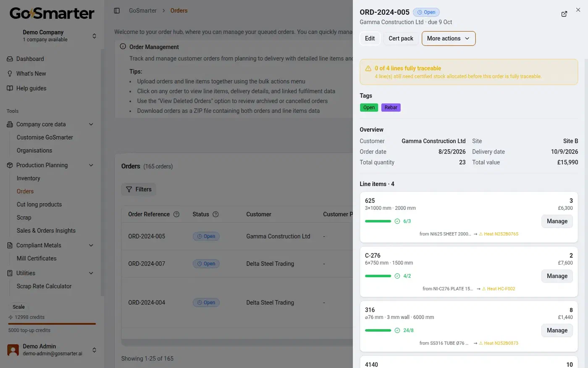Screen dimensions: 588x368
Task: Click the C-276 allocation progress bar
Action: point(378,276)
